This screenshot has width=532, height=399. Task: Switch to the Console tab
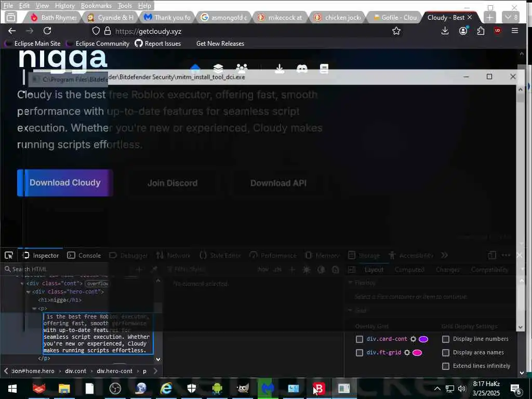click(84, 256)
